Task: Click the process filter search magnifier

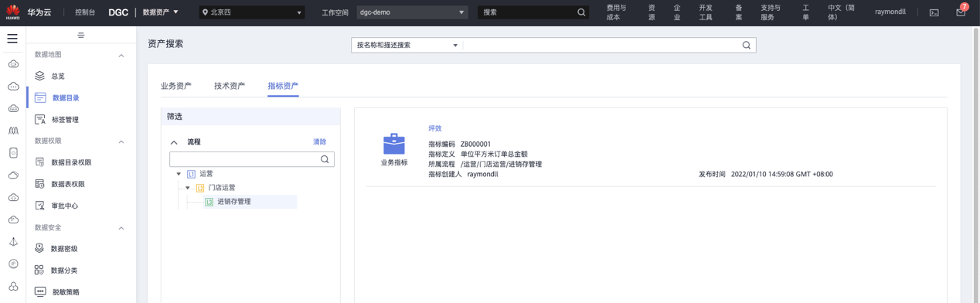Action: [x=325, y=159]
